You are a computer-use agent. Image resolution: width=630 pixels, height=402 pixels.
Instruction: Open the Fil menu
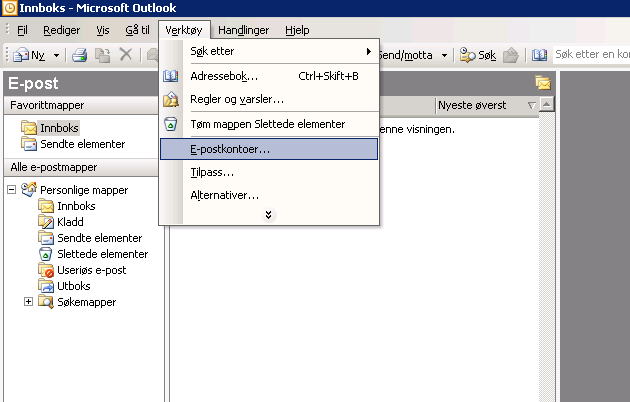pyautogui.click(x=22, y=30)
